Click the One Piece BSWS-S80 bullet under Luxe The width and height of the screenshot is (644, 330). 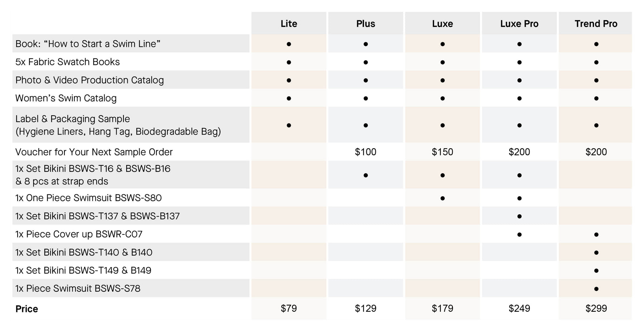[443, 198]
